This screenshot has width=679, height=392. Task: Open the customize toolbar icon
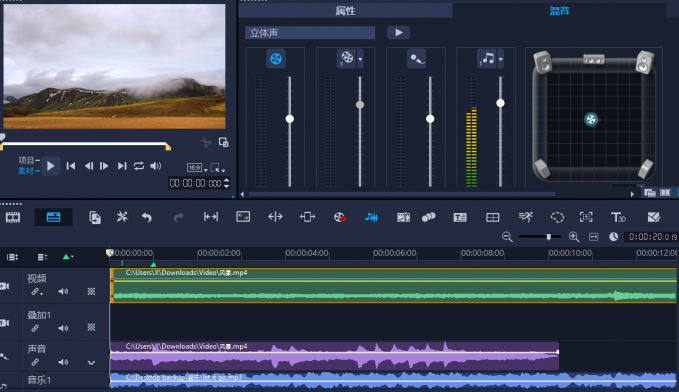coord(95,217)
